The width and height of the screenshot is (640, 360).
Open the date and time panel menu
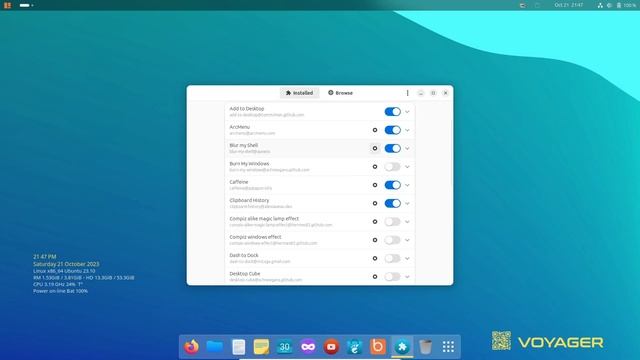pos(569,5)
